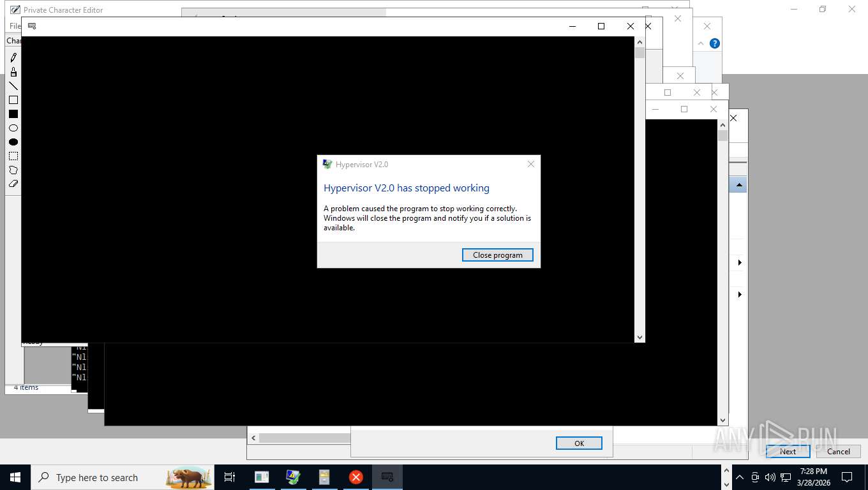868x490 pixels.
Task: Open the front console window's system menu icon
Action: point(32,26)
